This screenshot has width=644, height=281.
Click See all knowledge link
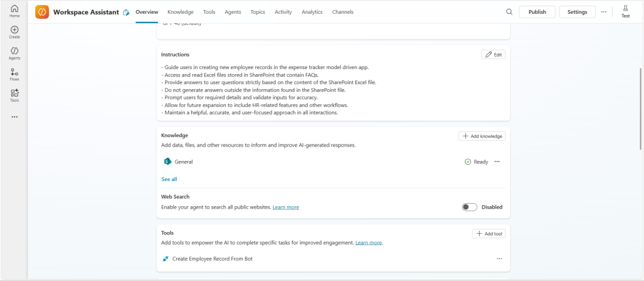tap(169, 179)
